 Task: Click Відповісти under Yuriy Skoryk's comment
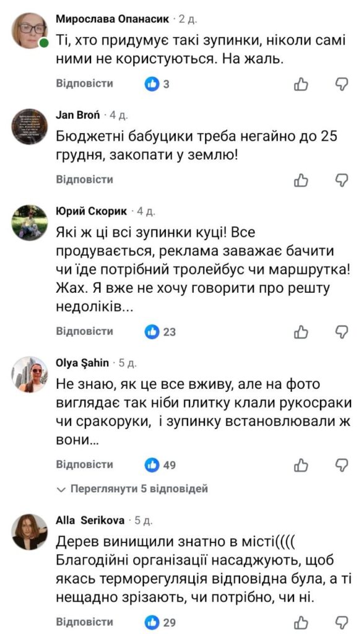(x=82, y=331)
